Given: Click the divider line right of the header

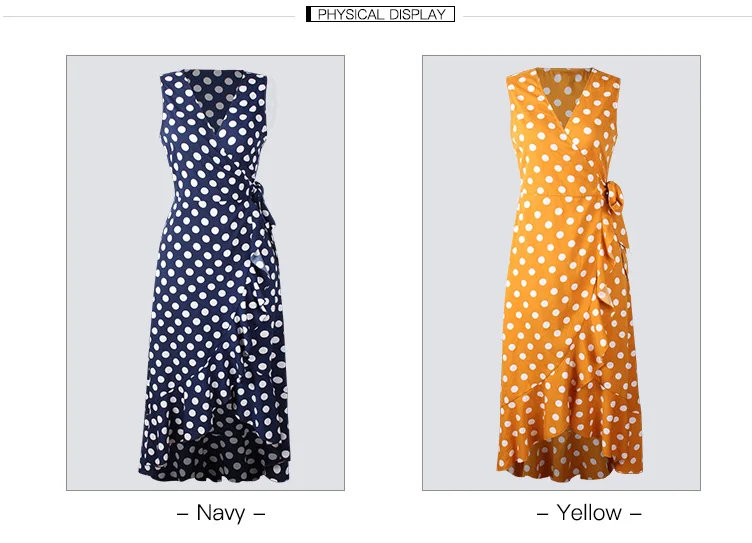Looking at the screenshot, I should tap(607, 17).
